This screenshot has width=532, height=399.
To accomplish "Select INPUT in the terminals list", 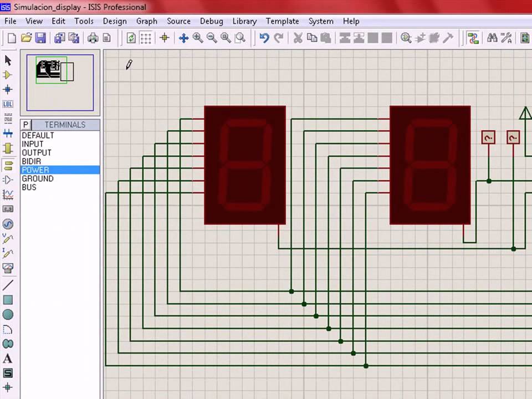I will (60, 144).
